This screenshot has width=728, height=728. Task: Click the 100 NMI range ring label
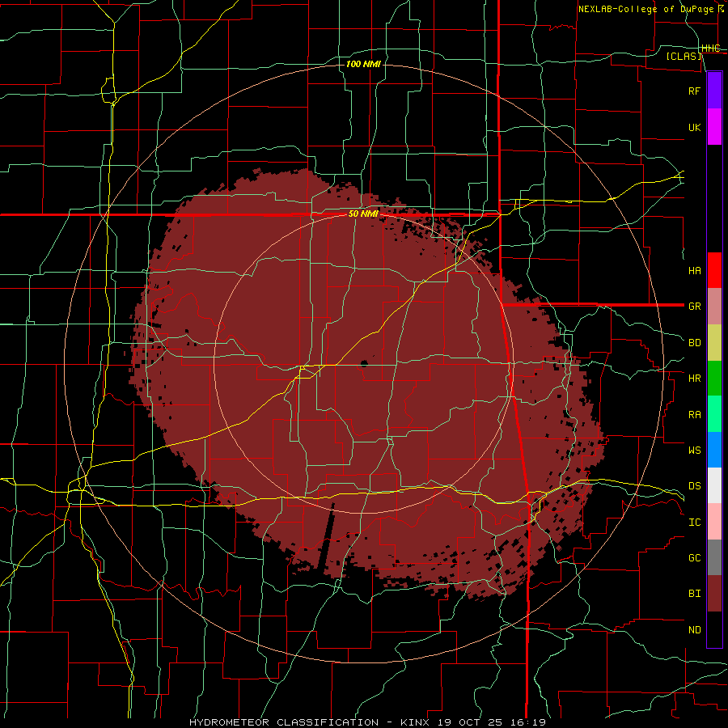click(363, 64)
